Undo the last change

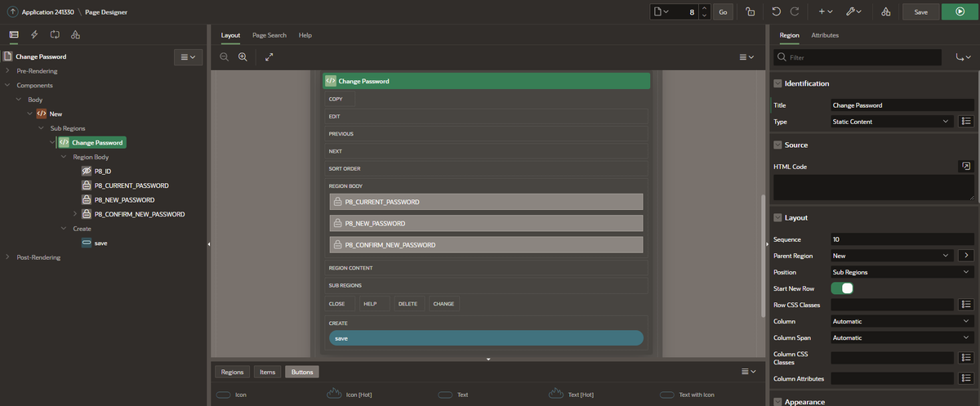tap(776, 11)
